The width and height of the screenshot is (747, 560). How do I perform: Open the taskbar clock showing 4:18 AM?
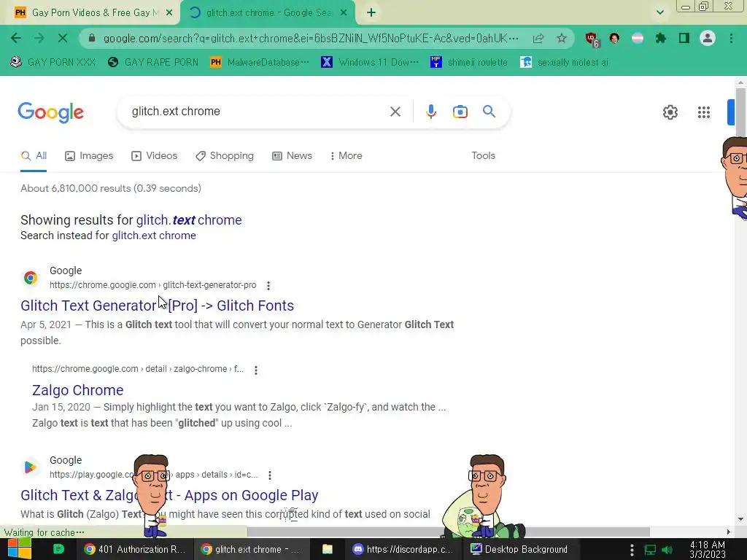[x=708, y=549]
